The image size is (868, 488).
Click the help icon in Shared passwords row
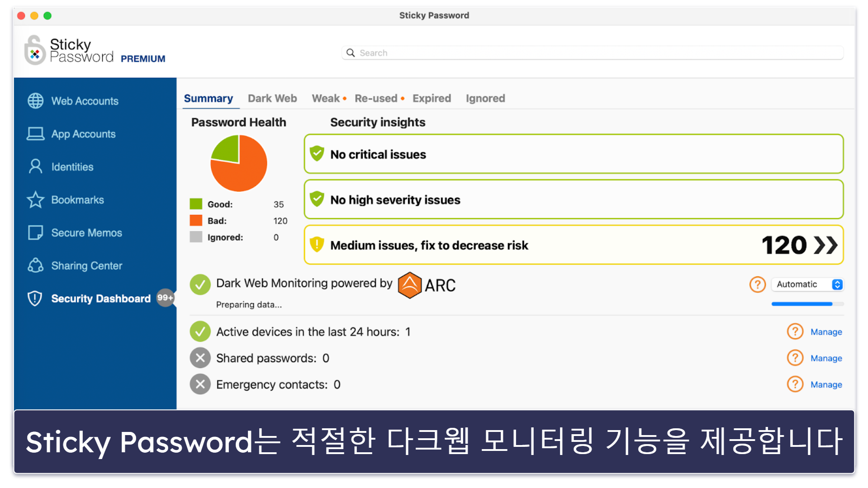(795, 358)
